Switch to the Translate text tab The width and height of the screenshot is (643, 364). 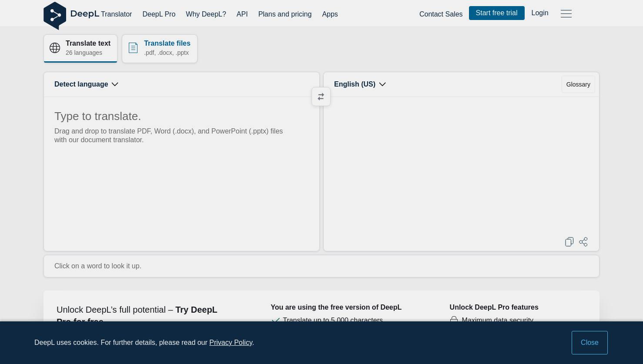tap(80, 48)
